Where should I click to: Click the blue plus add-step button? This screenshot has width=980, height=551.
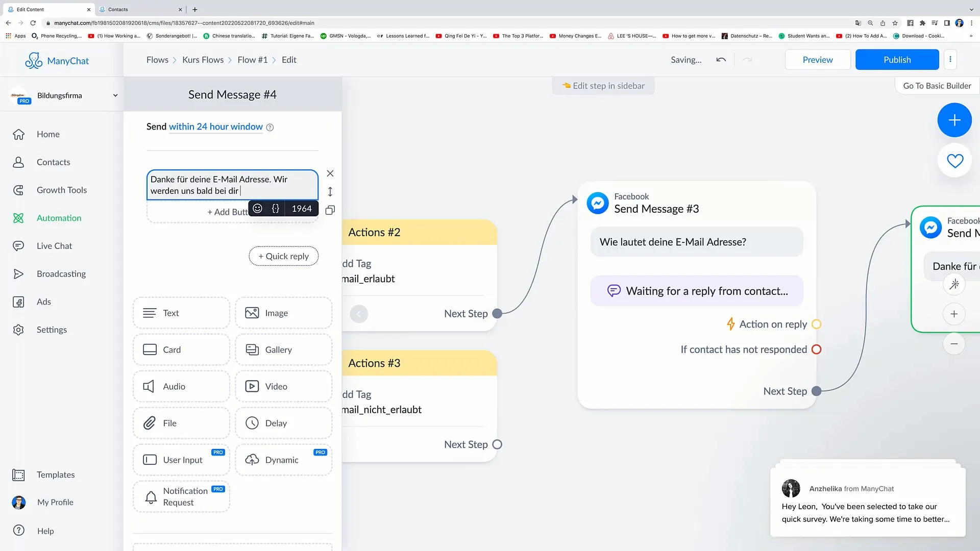(x=954, y=120)
